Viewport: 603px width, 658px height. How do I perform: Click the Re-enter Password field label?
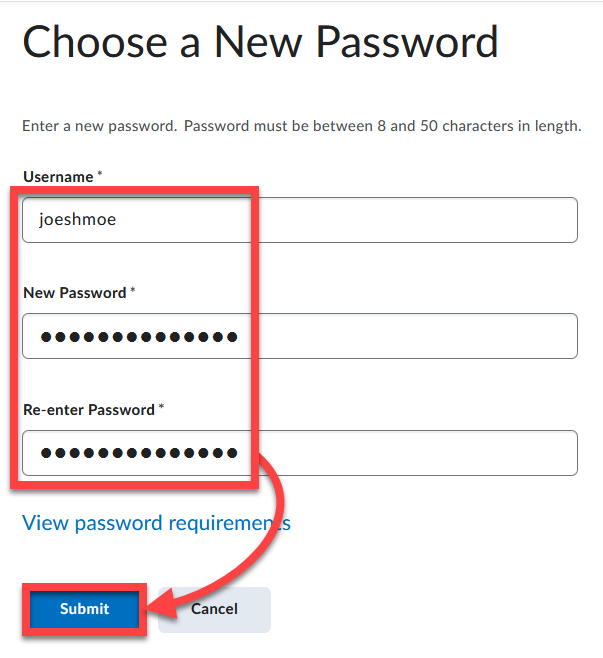pos(89,410)
